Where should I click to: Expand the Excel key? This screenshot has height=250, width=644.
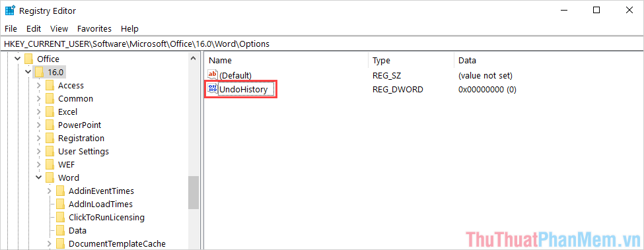[x=38, y=112]
